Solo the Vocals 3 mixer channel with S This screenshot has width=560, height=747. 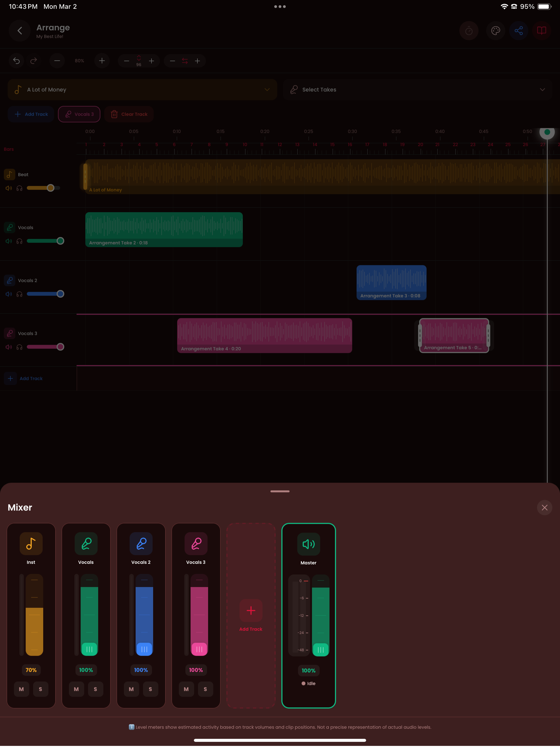point(205,689)
